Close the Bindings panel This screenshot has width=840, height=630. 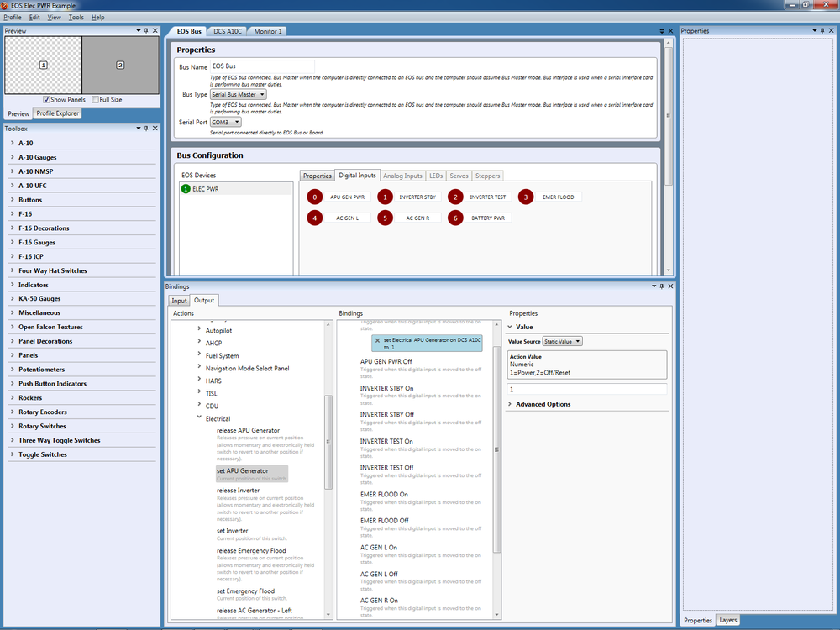pyautogui.click(x=670, y=286)
